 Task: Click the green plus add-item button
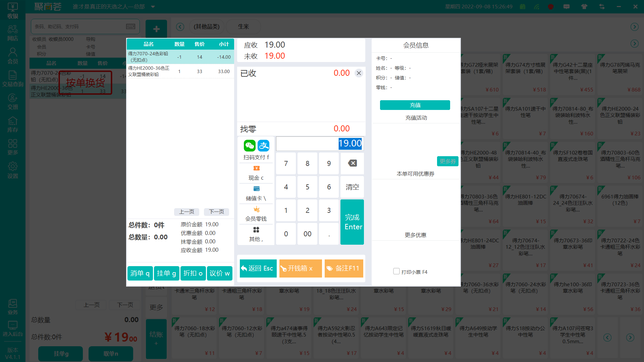[x=156, y=29]
